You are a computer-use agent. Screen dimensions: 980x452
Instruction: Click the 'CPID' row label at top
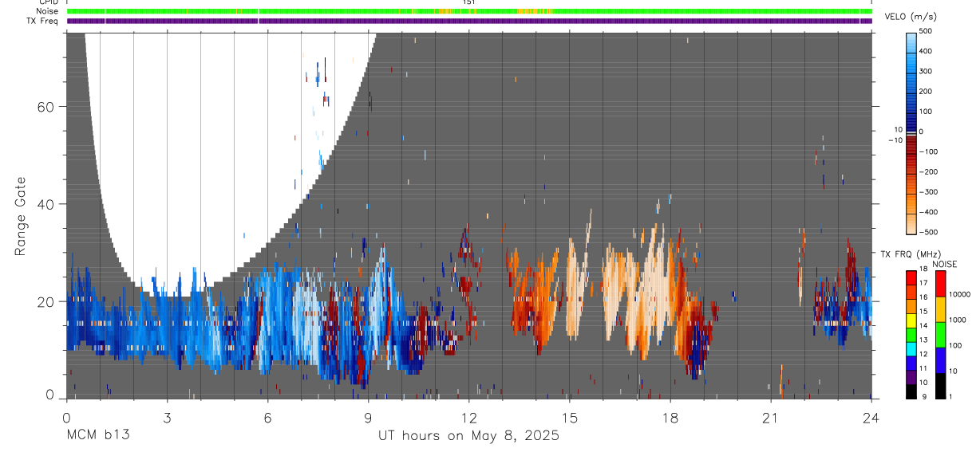[x=48, y=2]
